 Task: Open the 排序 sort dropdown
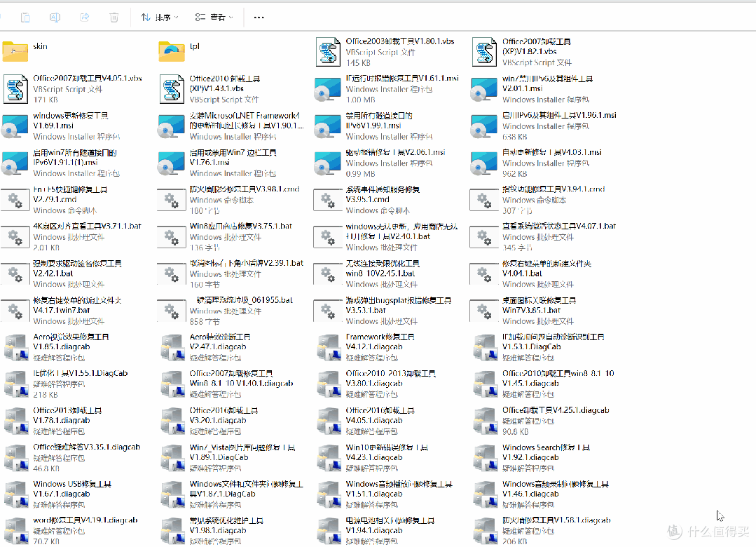click(x=160, y=18)
